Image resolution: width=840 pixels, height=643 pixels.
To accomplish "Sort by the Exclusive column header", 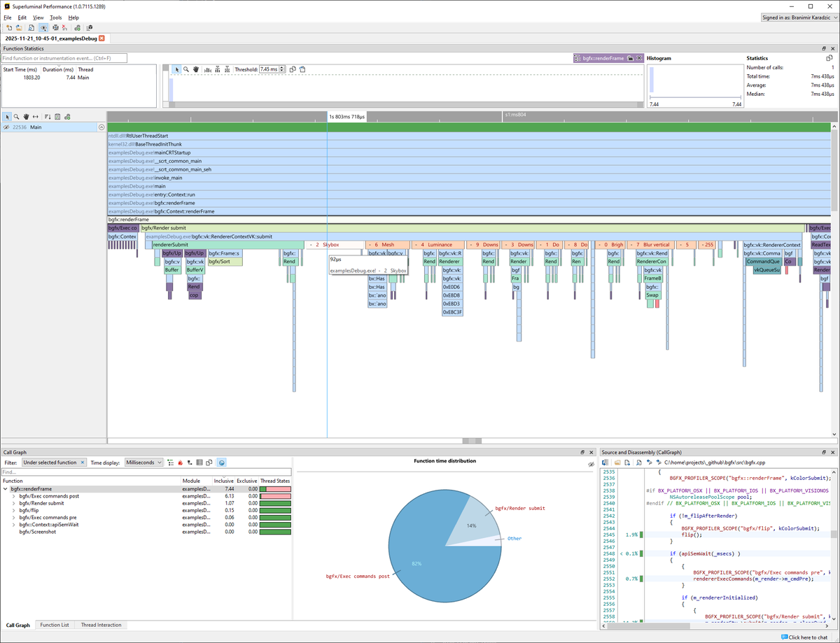I will pyautogui.click(x=246, y=481).
